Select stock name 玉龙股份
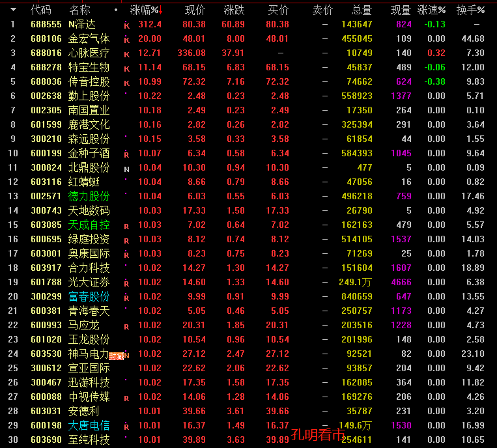 click(x=89, y=339)
